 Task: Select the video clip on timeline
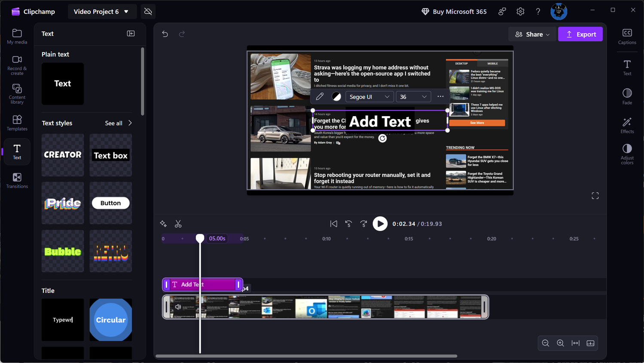tap(326, 307)
